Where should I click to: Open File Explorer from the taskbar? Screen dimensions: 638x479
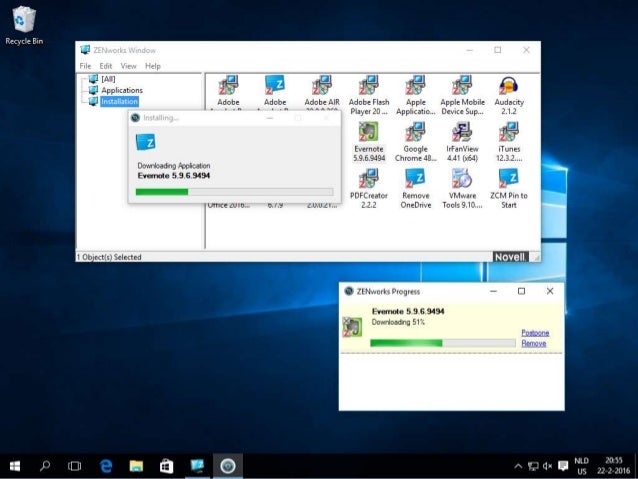point(136,466)
